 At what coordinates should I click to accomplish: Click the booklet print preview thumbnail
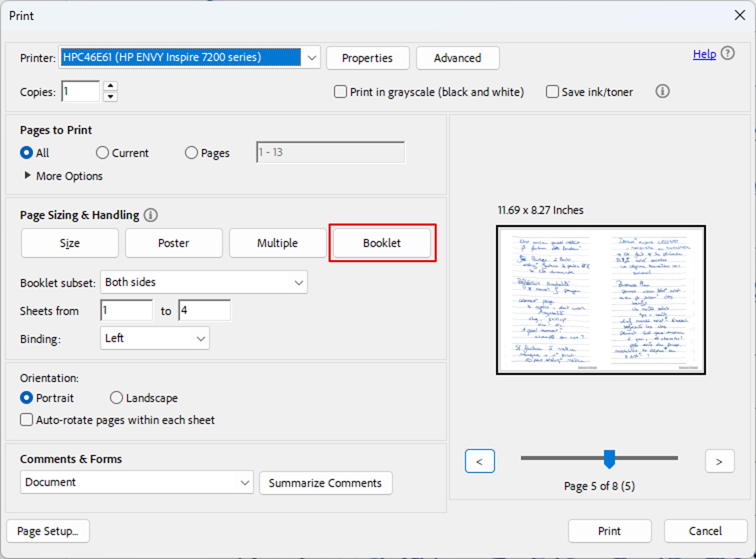[x=601, y=300]
